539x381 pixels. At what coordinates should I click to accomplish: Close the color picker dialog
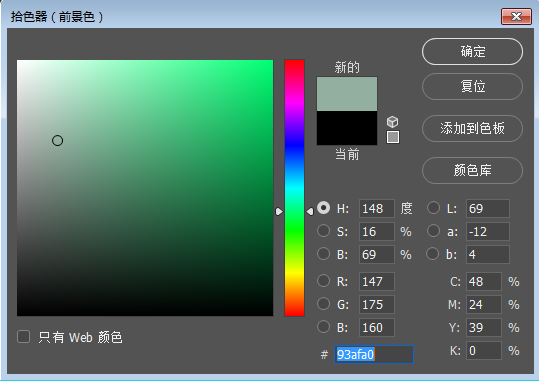(x=516, y=16)
